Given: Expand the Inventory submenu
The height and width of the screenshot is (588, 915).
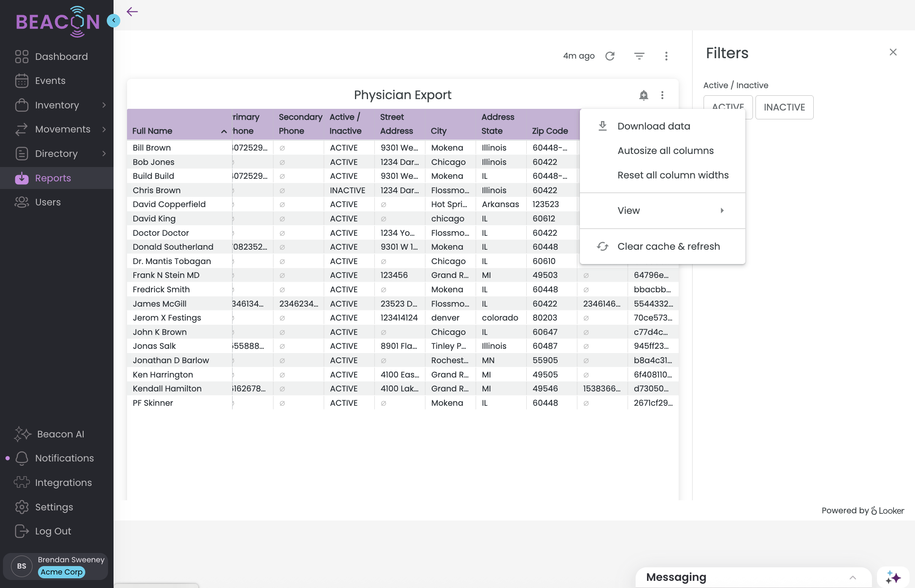Looking at the screenshot, I should (104, 105).
